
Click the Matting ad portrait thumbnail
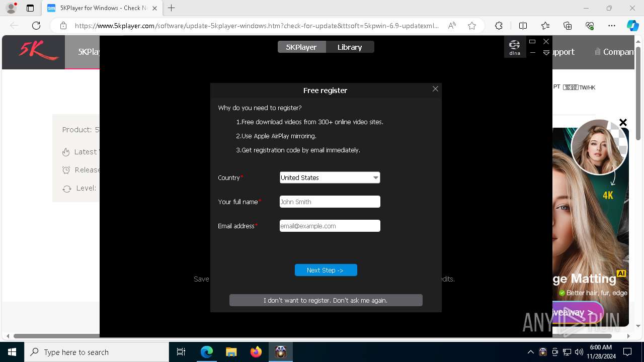coord(599,146)
